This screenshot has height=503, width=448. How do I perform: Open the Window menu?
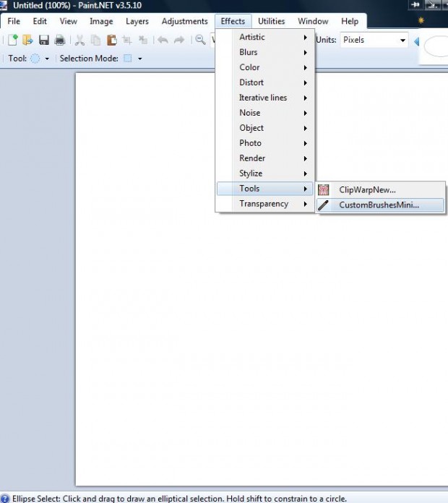313,21
